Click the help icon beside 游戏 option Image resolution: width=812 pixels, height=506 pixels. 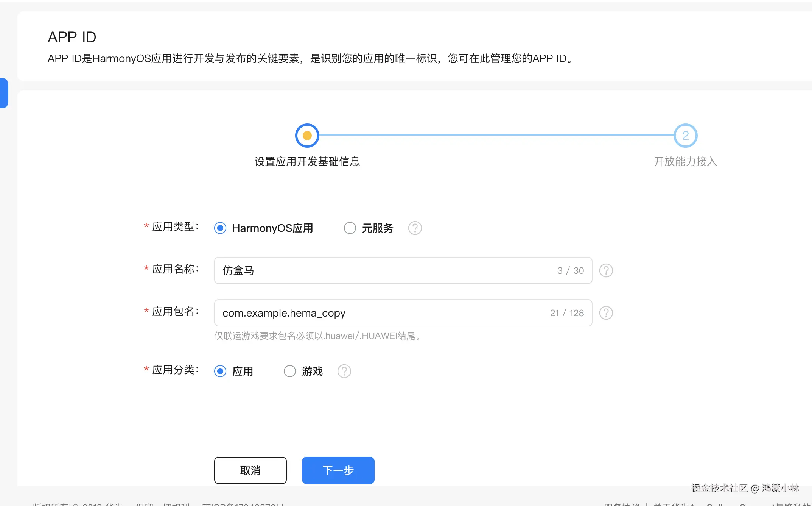point(344,371)
